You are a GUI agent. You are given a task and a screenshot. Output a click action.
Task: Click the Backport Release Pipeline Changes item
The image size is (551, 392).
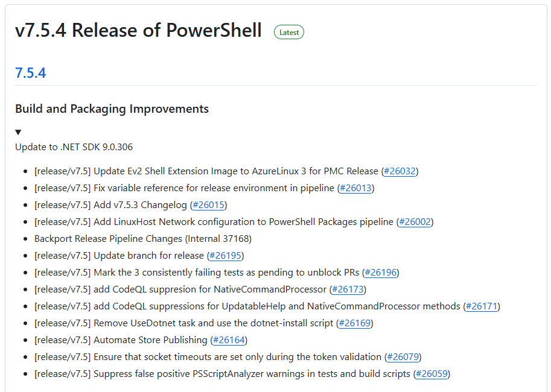pos(142,239)
